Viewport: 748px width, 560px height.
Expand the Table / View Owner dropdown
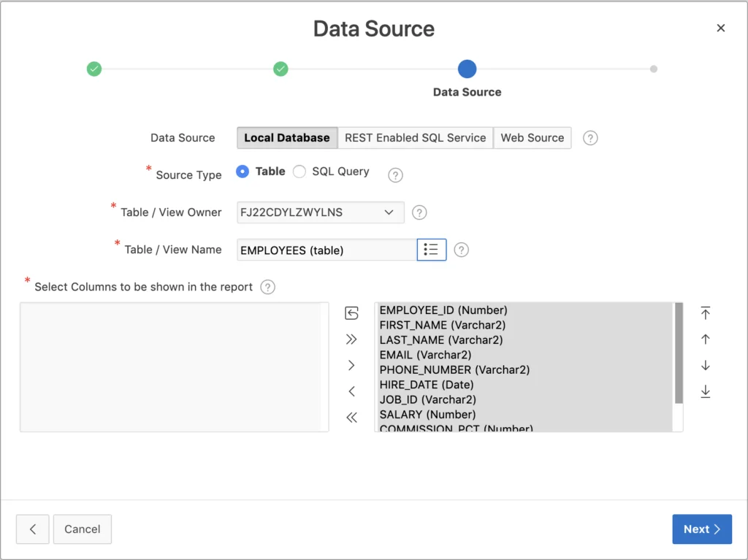pos(320,212)
